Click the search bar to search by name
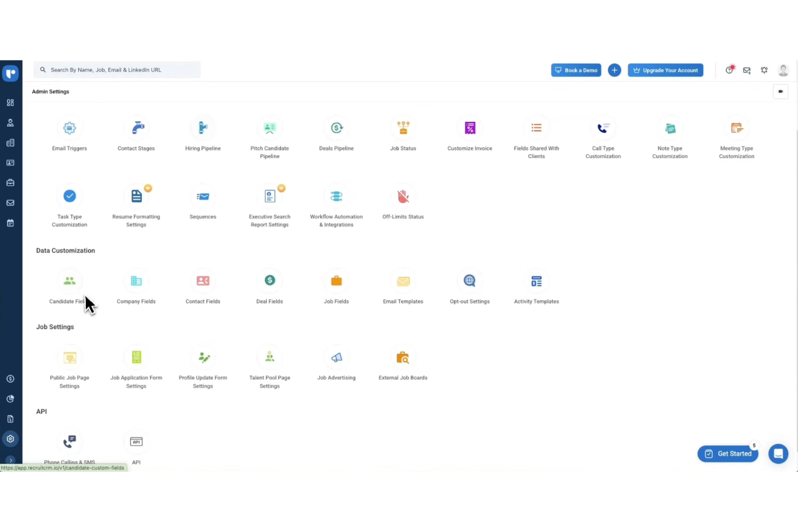Viewport: 798px width, 532px height. click(117, 70)
